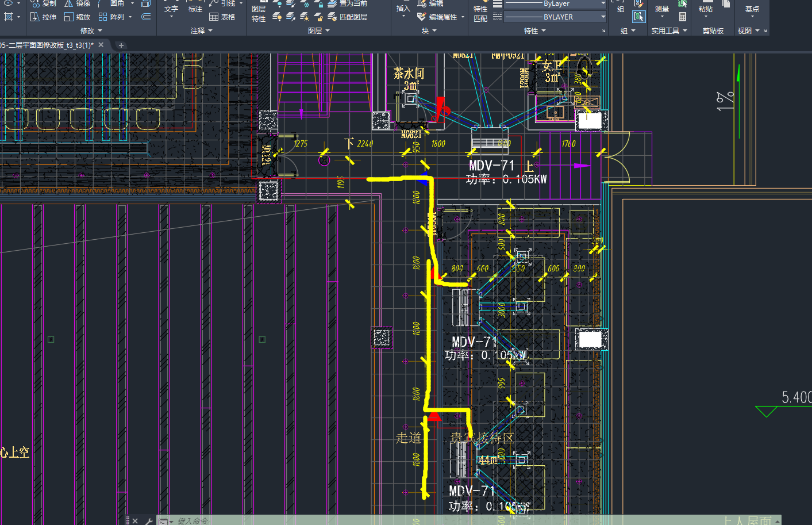Expand the Utilities (实用工具) panel
This screenshot has height=525, width=812.
point(669,30)
